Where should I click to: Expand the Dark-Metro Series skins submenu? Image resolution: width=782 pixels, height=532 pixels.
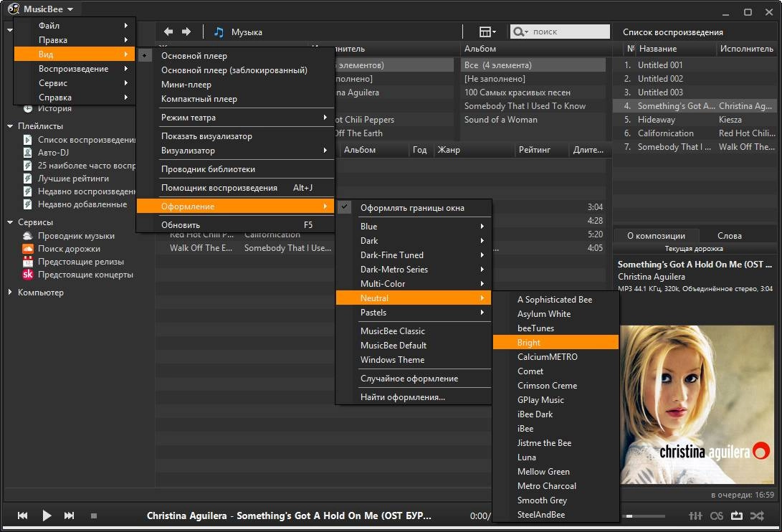coord(414,269)
